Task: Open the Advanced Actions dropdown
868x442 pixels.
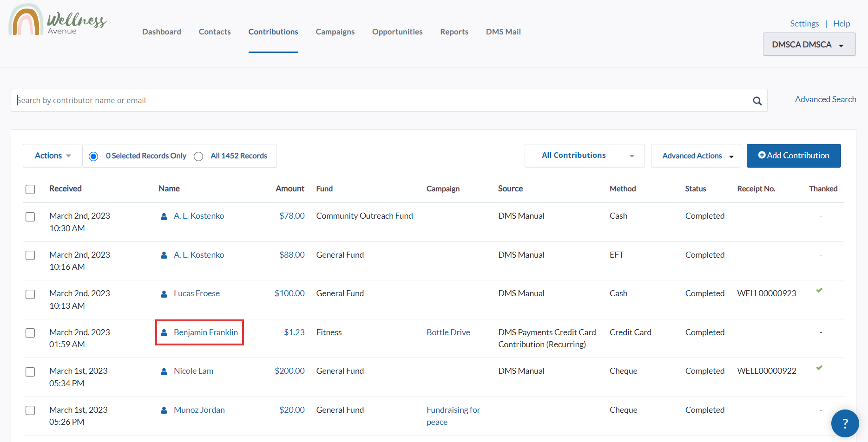Action: coord(696,156)
